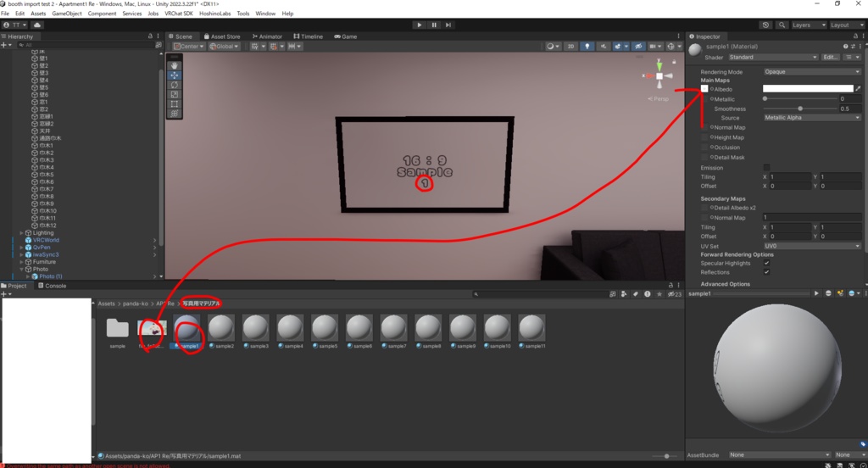Add asset to favorites star icon

[659, 294]
